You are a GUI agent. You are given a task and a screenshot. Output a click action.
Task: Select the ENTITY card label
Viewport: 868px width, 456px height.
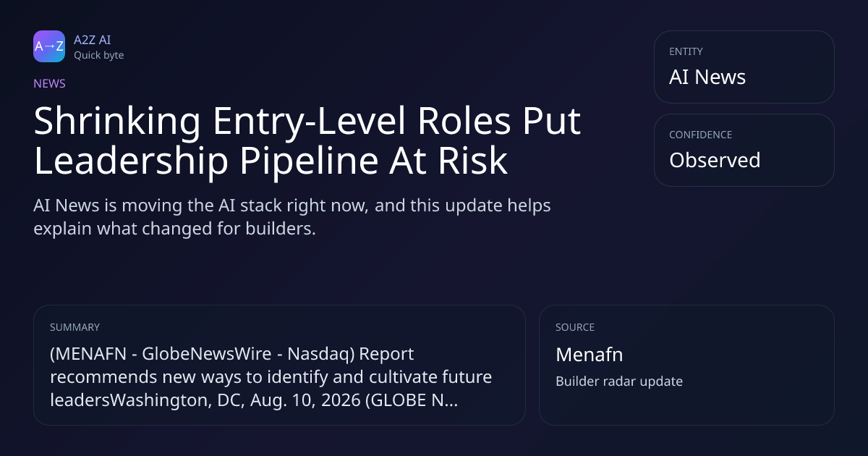pyautogui.click(x=686, y=51)
